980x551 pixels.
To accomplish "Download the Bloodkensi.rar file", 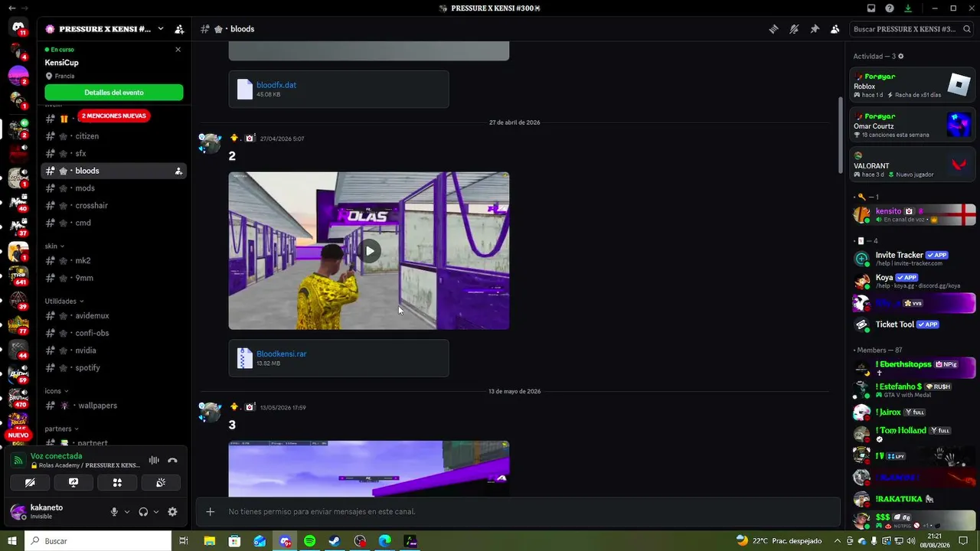I will pyautogui.click(x=282, y=354).
